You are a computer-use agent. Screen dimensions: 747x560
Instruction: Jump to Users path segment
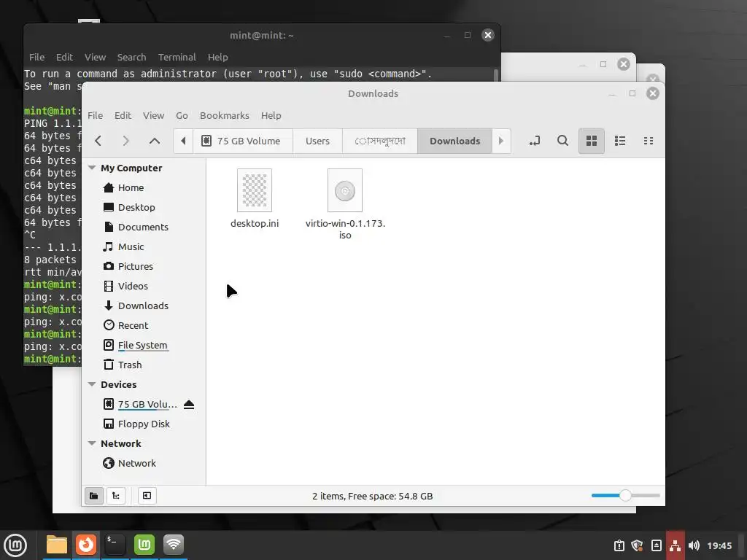(x=318, y=141)
